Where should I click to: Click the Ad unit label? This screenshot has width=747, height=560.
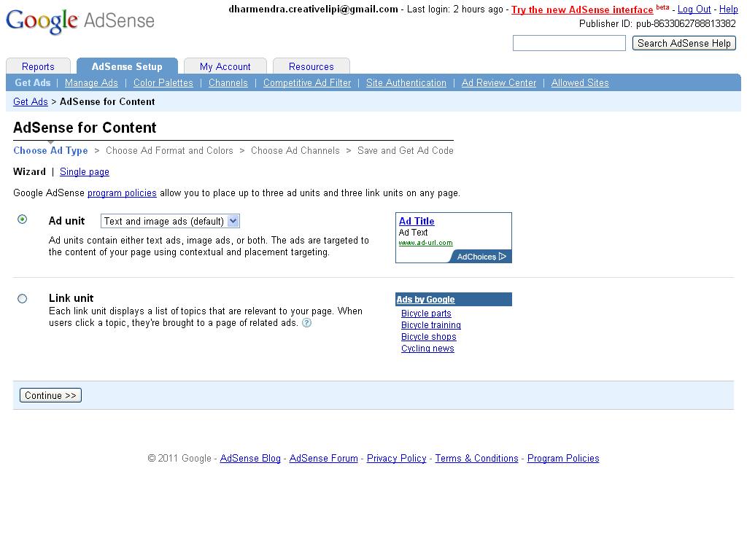(x=66, y=221)
